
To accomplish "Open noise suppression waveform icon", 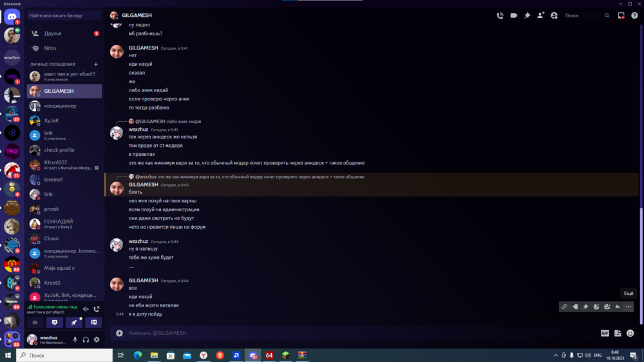I will 86,309.
